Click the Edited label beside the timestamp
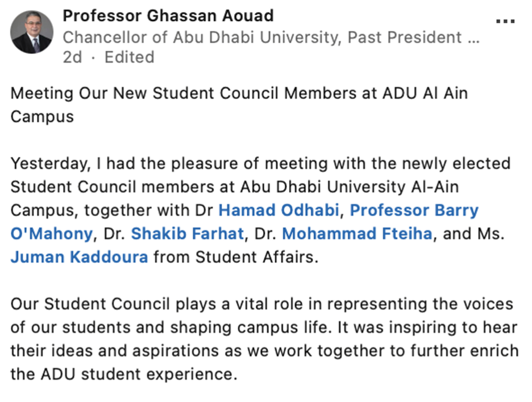The image size is (532, 402). coord(129,57)
